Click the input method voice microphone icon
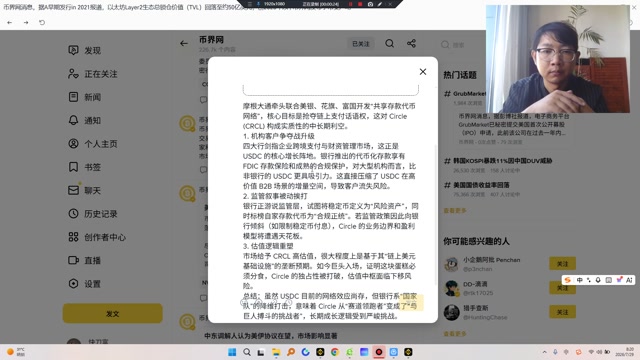The height and width of the screenshot is (360, 640). tap(598, 280)
